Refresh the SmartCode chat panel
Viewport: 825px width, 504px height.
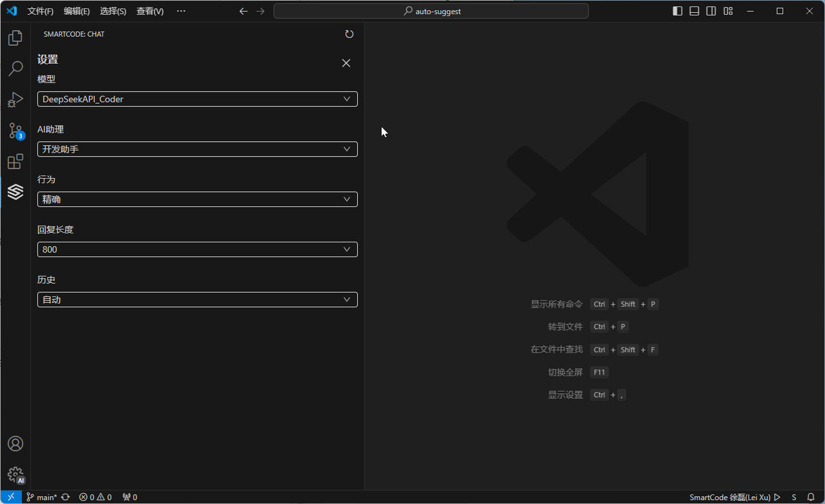349,34
